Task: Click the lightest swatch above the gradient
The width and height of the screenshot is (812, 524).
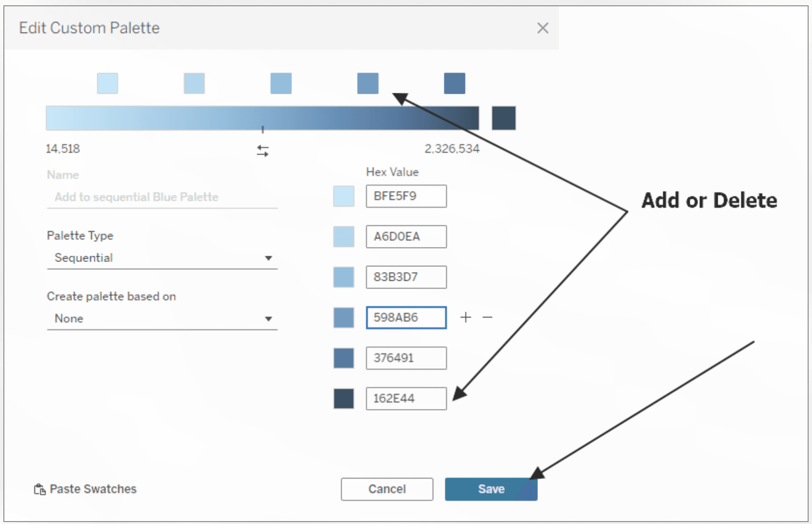Action: [x=107, y=83]
